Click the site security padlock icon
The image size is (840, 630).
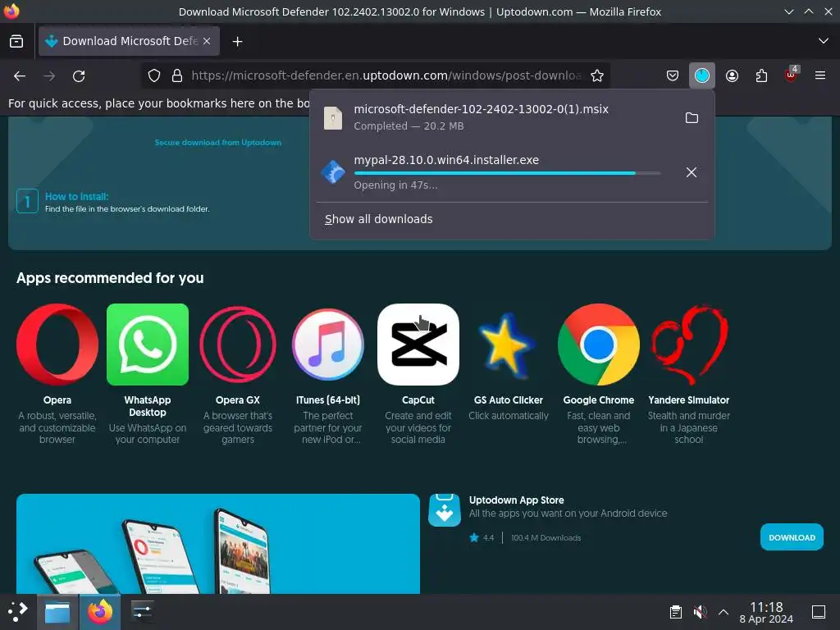tap(177, 75)
